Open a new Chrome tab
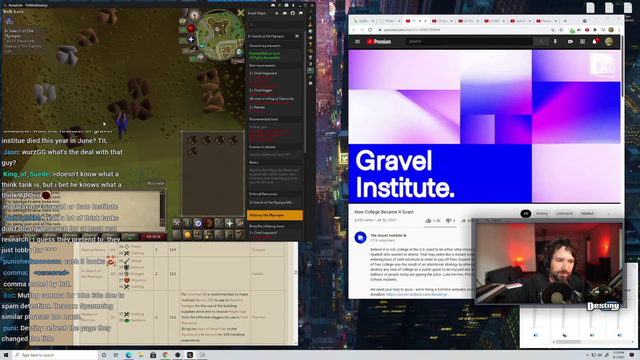The width and height of the screenshot is (640, 360). pos(565,21)
